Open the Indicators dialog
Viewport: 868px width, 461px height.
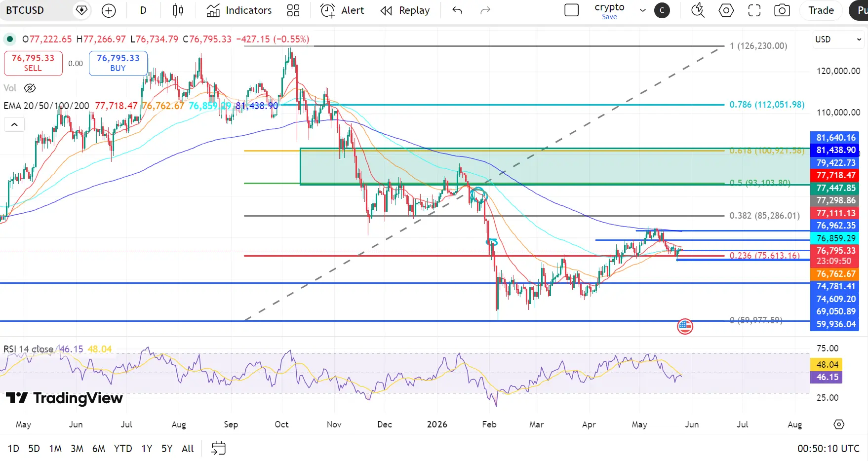(239, 10)
